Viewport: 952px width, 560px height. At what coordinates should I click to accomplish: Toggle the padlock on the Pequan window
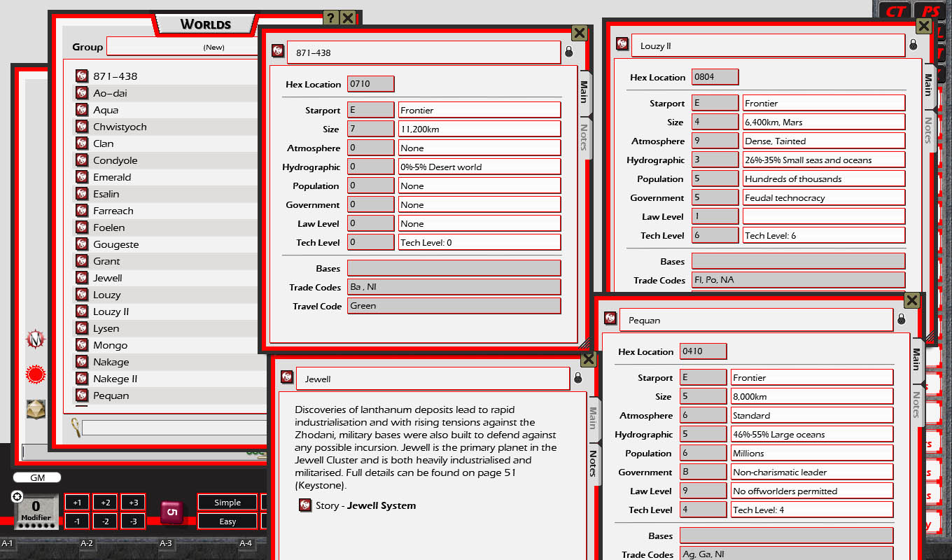click(x=902, y=318)
